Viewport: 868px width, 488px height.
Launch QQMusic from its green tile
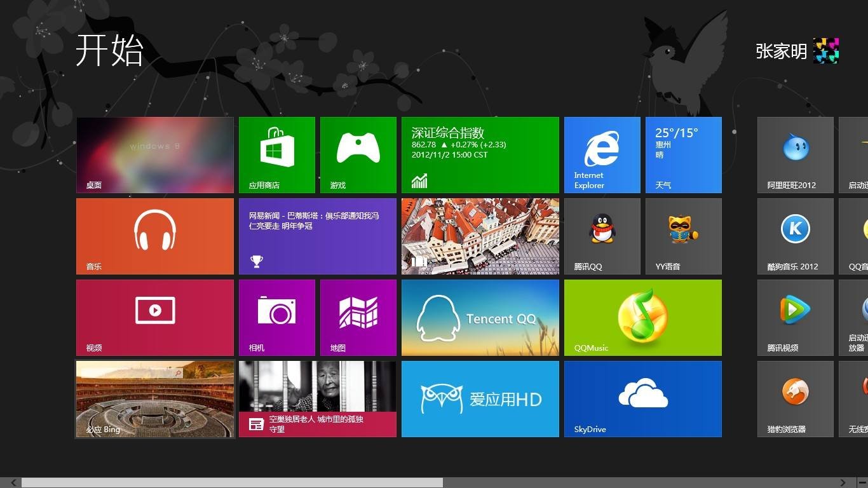[x=642, y=317]
